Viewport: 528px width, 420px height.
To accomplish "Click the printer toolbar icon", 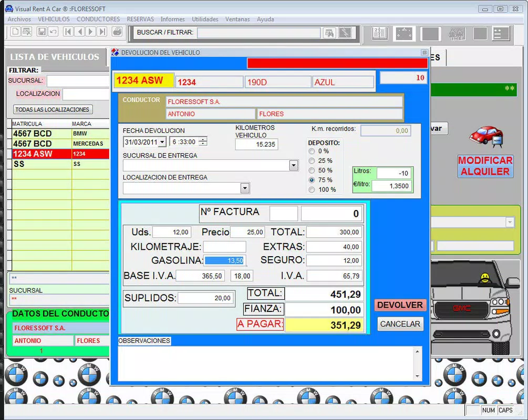I will pos(117,32).
